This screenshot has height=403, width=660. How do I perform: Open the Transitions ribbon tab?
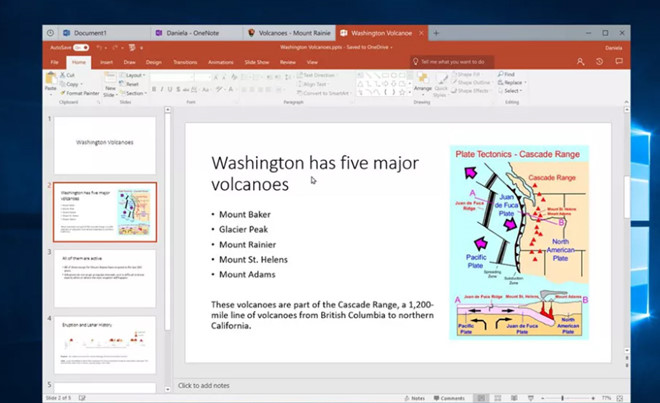click(185, 62)
